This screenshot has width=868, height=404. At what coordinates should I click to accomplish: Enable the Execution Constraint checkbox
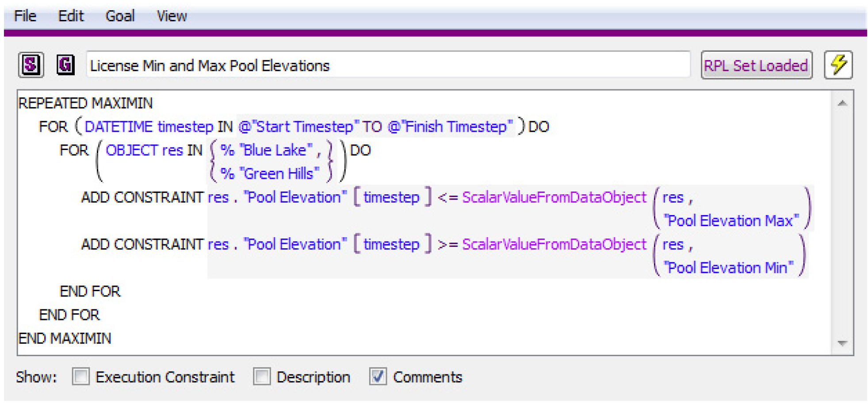81,377
